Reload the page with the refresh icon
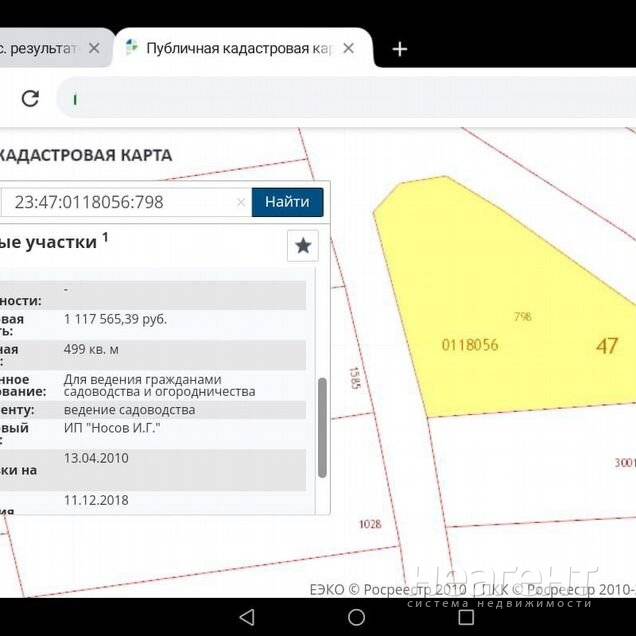 click(x=30, y=98)
